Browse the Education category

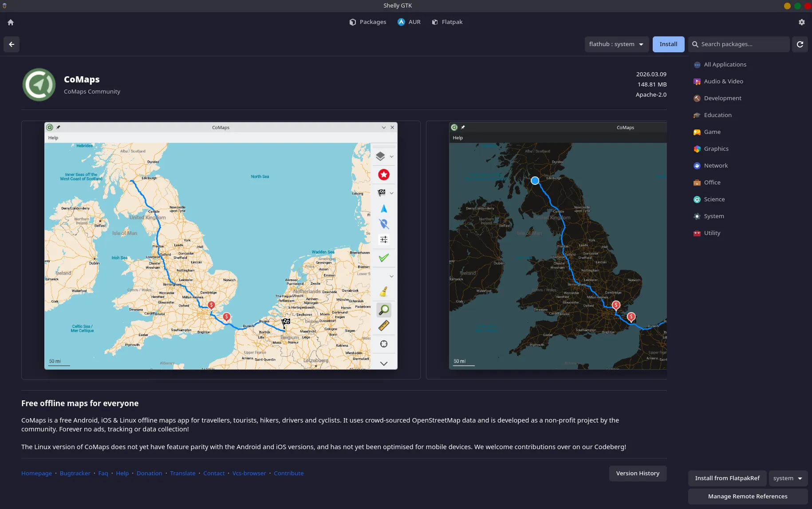coord(748,115)
